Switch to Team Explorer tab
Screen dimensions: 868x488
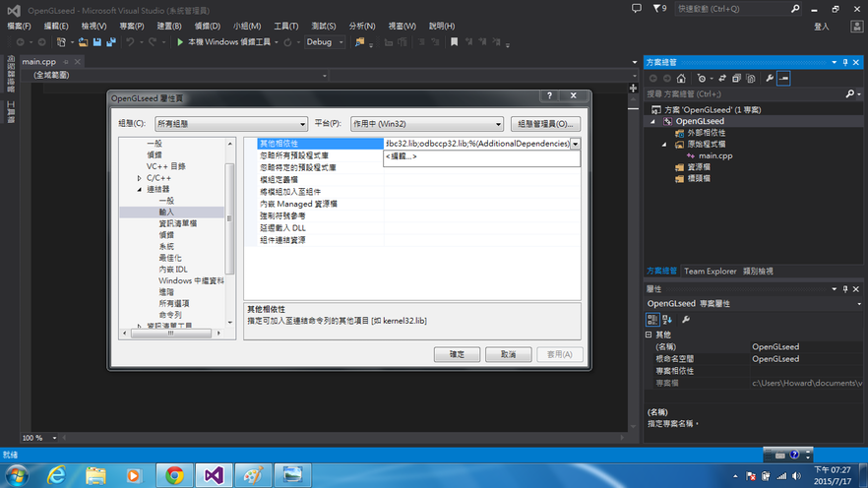coord(711,272)
